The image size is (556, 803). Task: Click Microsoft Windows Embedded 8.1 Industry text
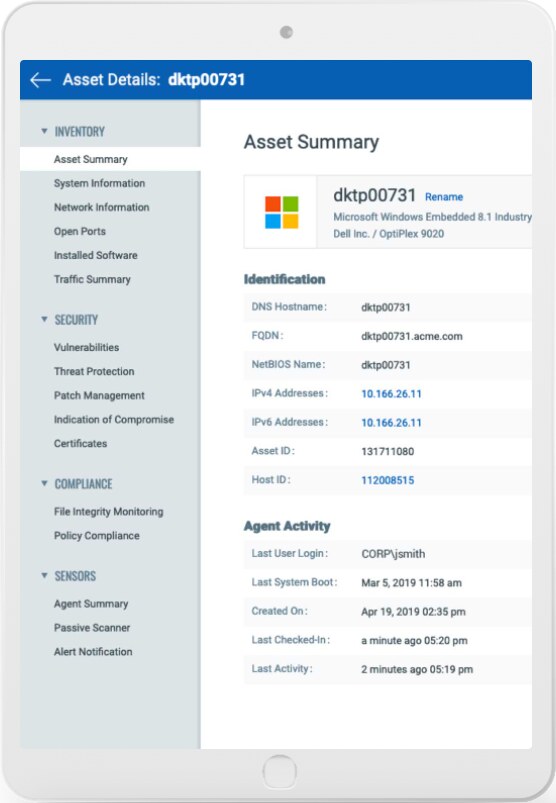pyautogui.click(x=433, y=217)
